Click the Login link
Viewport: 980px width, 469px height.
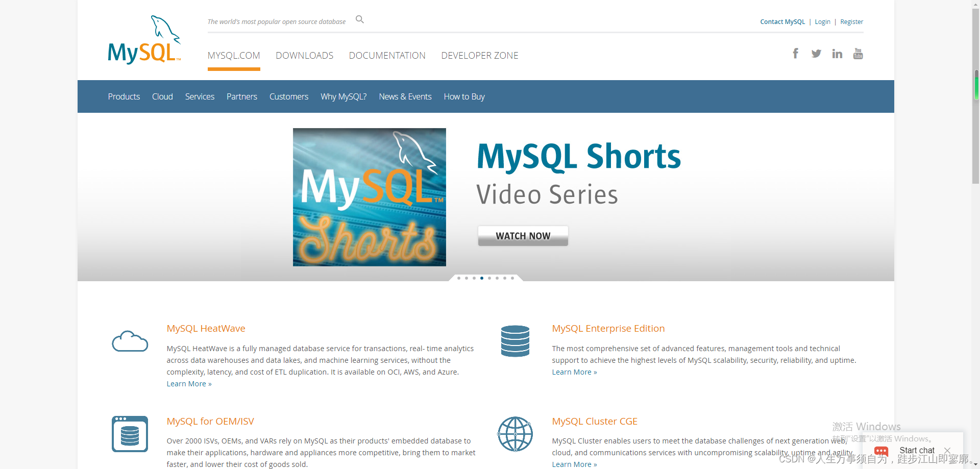[822, 22]
